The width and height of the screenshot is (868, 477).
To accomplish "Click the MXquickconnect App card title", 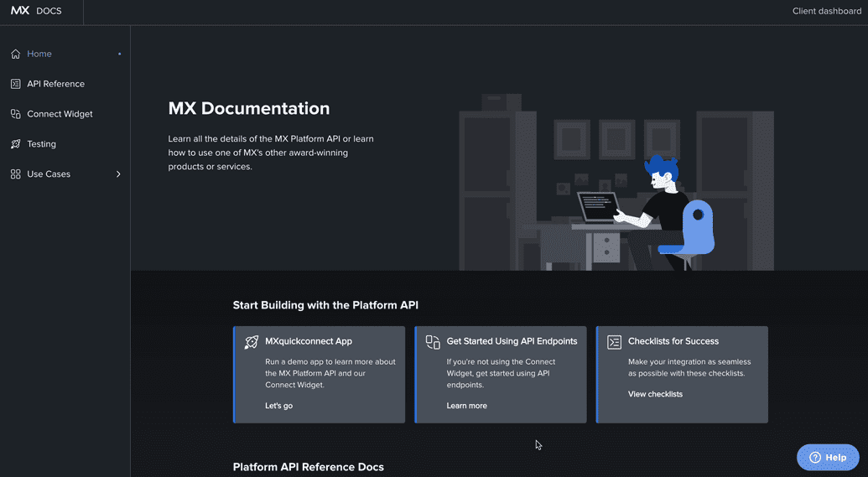I will (x=309, y=341).
